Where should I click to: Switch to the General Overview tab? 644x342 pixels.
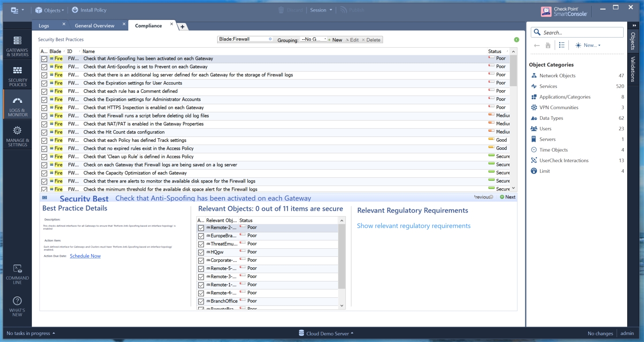tap(94, 26)
